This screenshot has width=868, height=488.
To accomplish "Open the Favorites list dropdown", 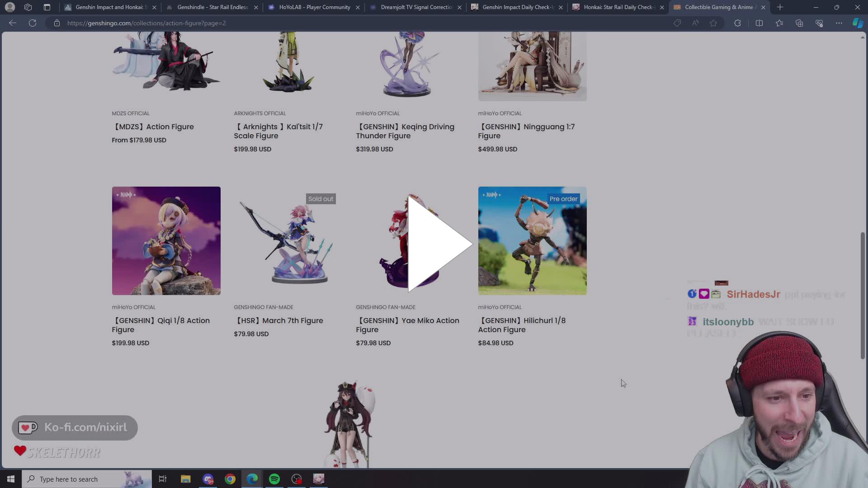I will point(779,23).
